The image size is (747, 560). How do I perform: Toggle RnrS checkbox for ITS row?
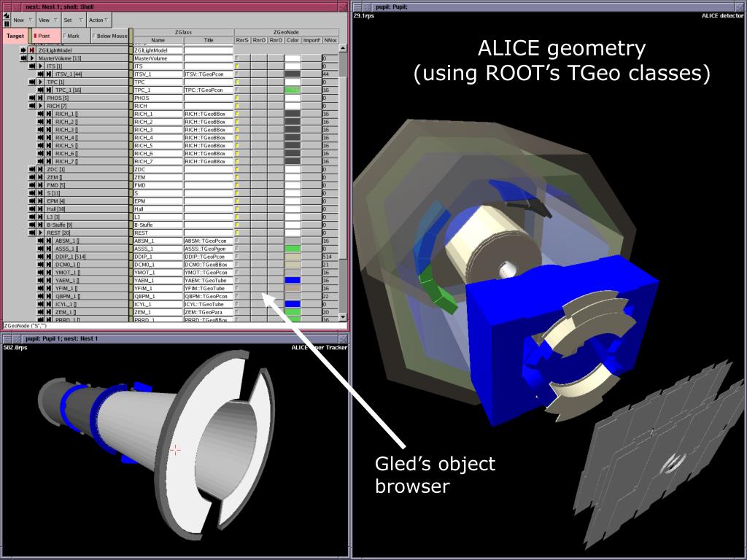237,66
